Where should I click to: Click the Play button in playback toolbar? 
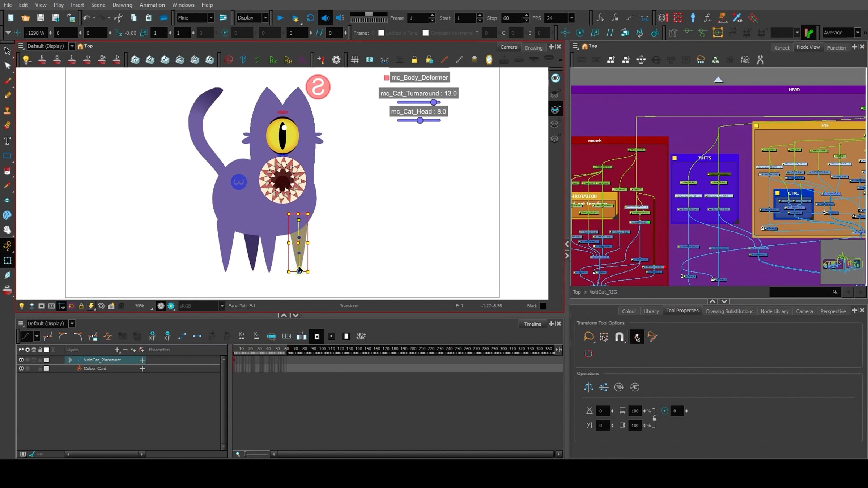coord(280,18)
